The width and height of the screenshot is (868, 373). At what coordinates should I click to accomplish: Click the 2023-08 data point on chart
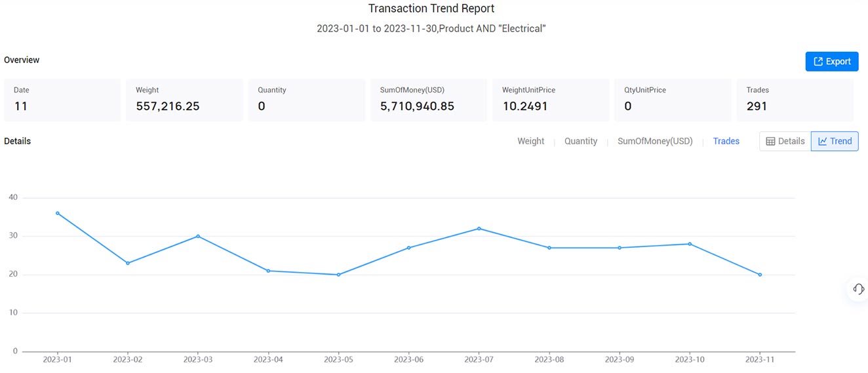click(x=549, y=248)
